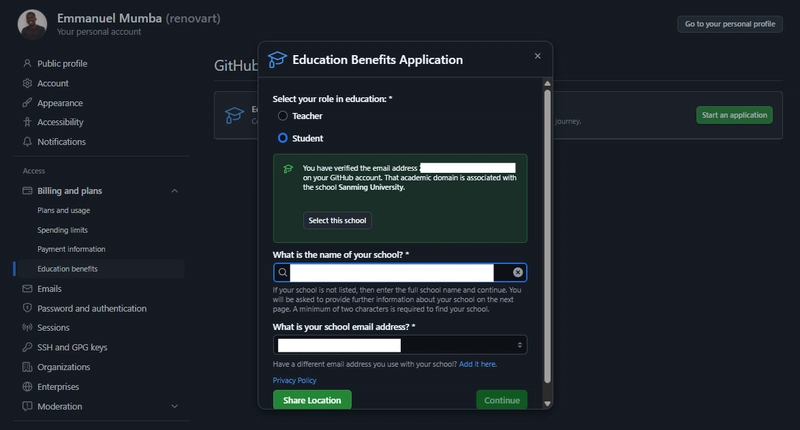The image size is (800, 430).
Task: Open Notifications settings
Action: pos(61,142)
